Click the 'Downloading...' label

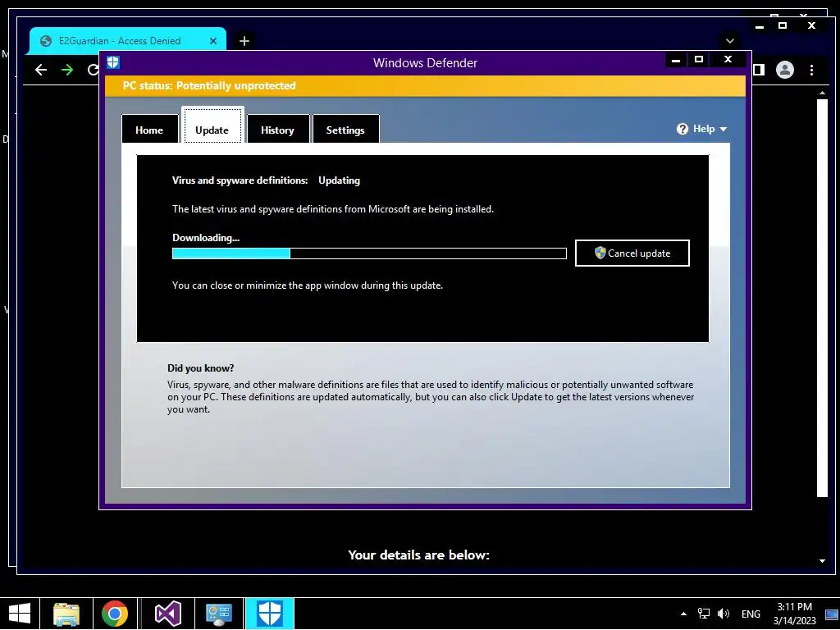(x=206, y=238)
